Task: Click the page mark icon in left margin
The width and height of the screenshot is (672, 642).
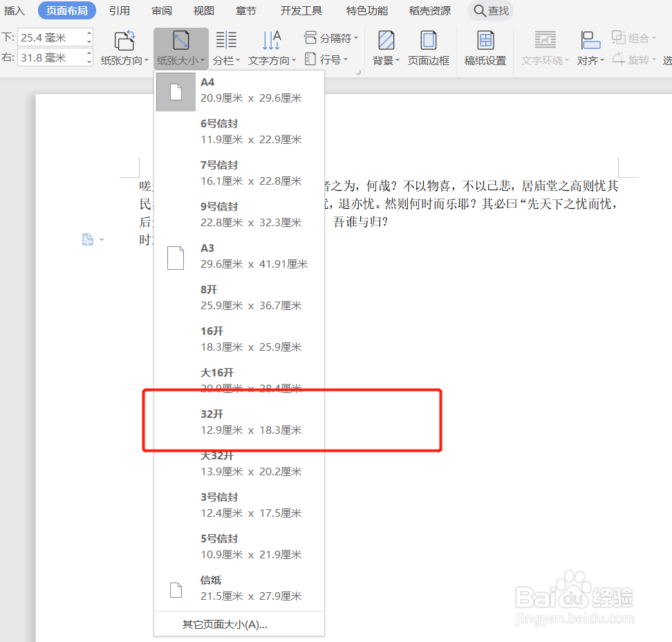Action: [88, 239]
